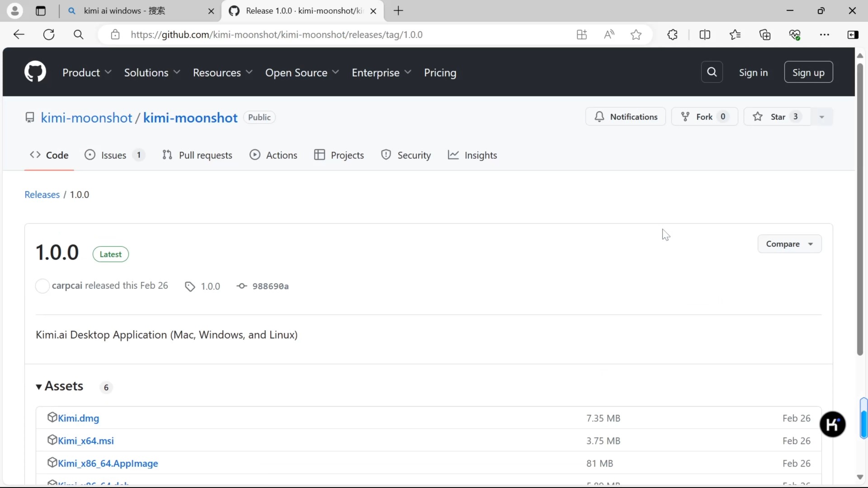
Task: Open carpcai user profile link
Action: tap(67, 286)
